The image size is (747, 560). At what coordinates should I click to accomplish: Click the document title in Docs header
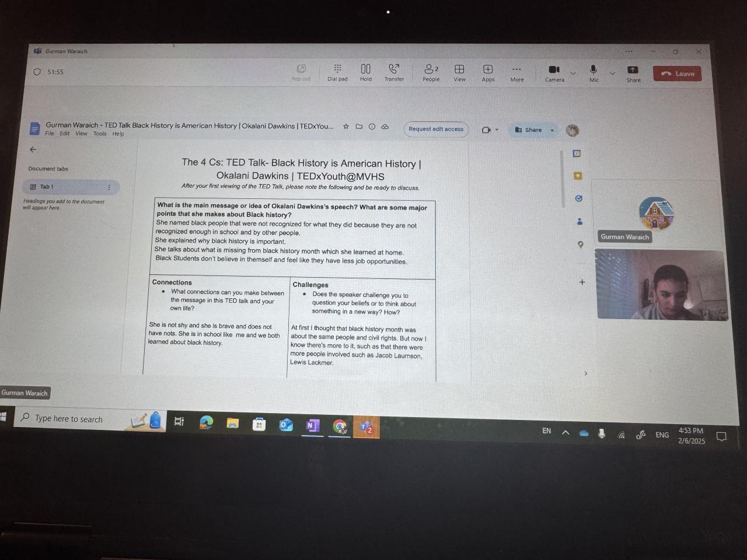click(x=190, y=125)
